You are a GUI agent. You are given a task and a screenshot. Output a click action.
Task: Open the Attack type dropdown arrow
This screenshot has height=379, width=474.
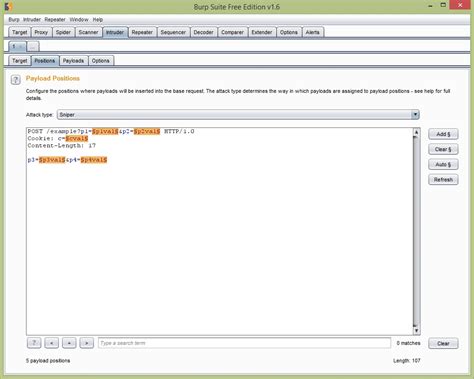click(x=415, y=115)
